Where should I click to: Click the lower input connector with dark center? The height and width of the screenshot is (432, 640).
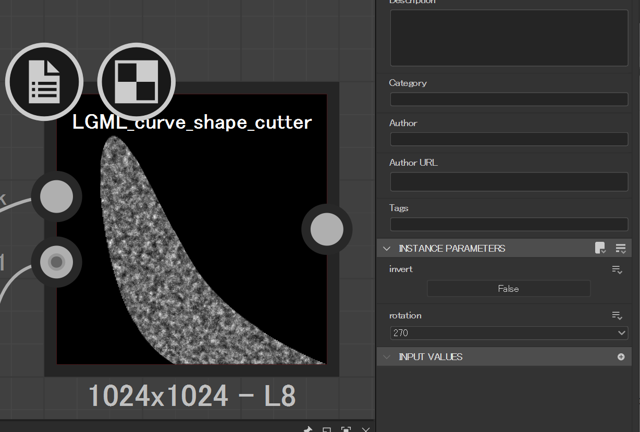click(56, 262)
